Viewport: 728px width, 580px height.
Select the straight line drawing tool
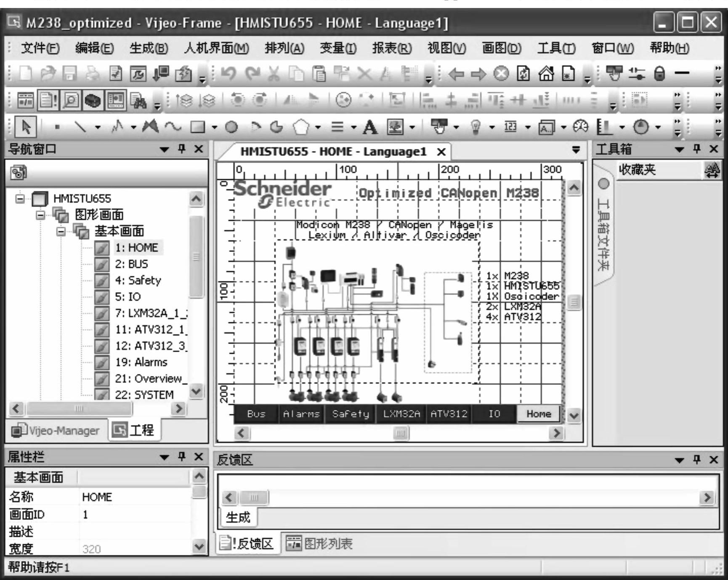point(81,127)
